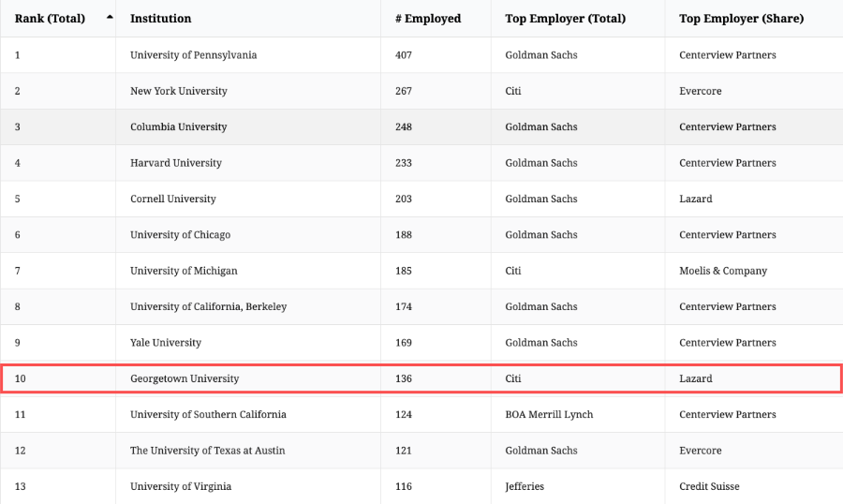The width and height of the screenshot is (843, 504).
Task: Click Goldman Sachs in Harvard University row
Action: (540, 163)
